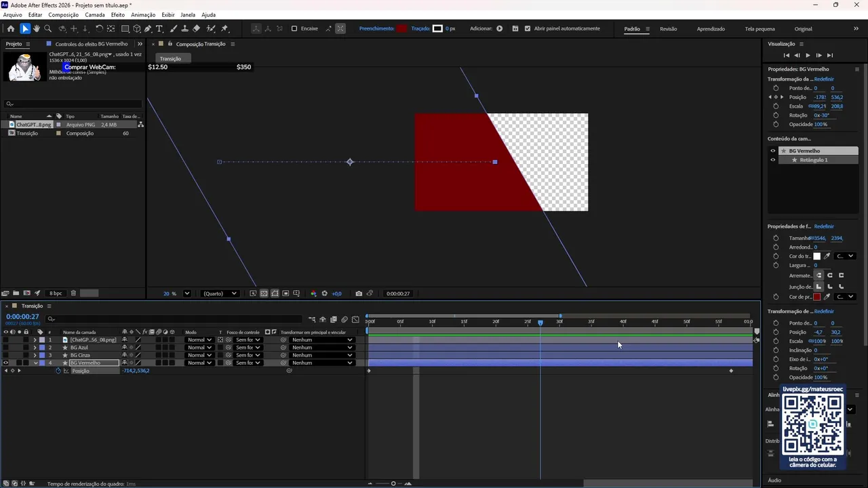Click the Adicionar button in toolbar
Screen dimensions: 868x488
pyautogui.click(x=500, y=28)
